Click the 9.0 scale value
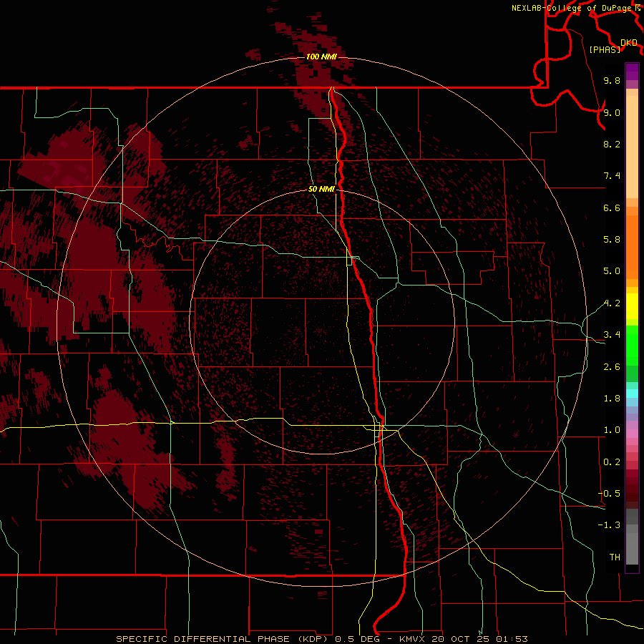644x644 pixels. pos(612,112)
